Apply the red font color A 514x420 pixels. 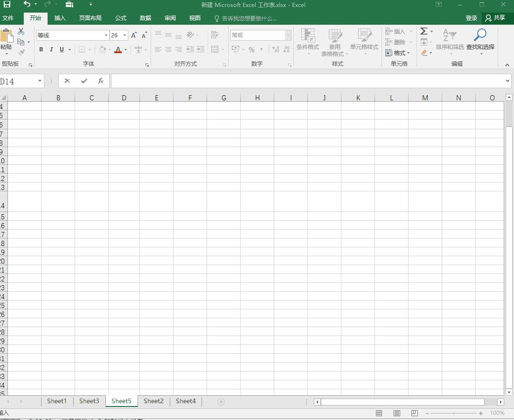(118, 49)
